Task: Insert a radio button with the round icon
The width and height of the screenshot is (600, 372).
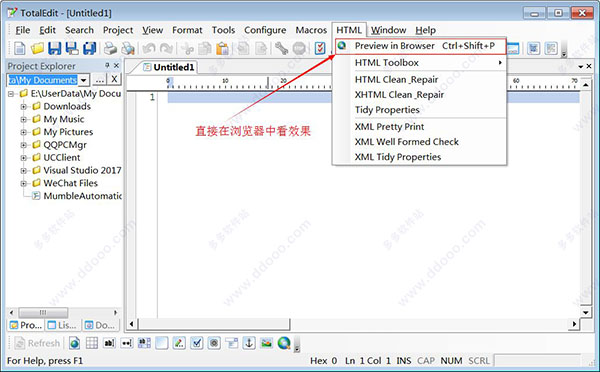Action: 214,343
